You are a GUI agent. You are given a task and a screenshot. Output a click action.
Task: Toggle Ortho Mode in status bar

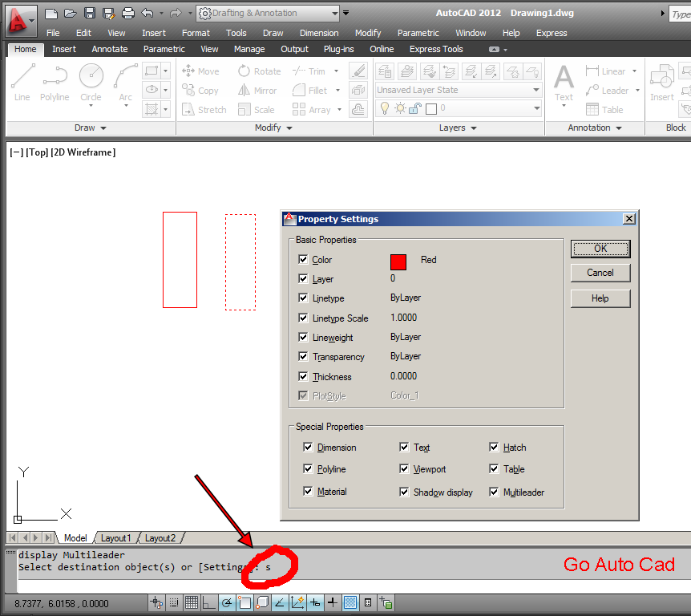point(209,602)
